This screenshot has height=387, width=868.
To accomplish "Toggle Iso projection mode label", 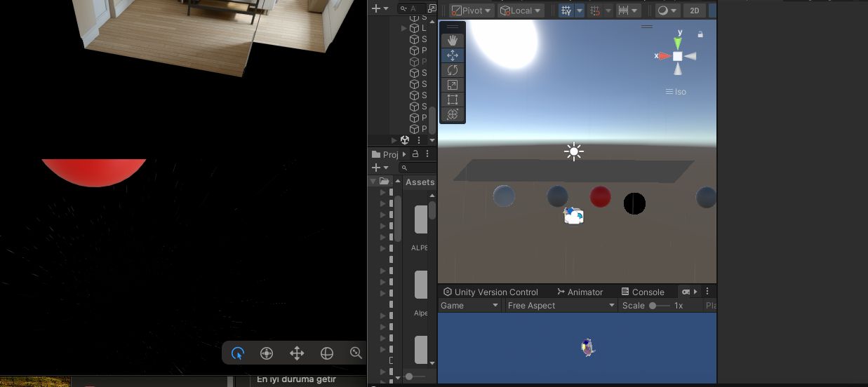I will 676,92.
